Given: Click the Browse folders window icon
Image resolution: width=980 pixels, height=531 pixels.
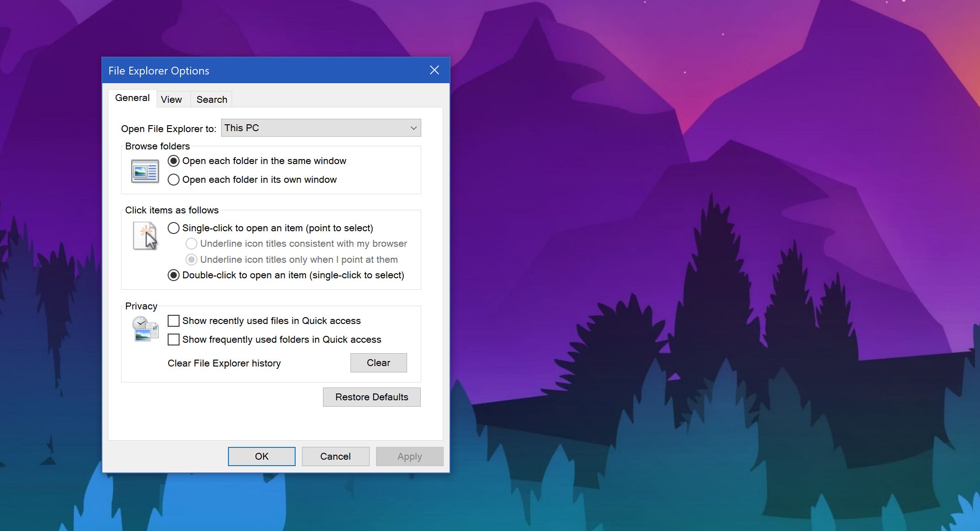Looking at the screenshot, I should pos(145,171).
